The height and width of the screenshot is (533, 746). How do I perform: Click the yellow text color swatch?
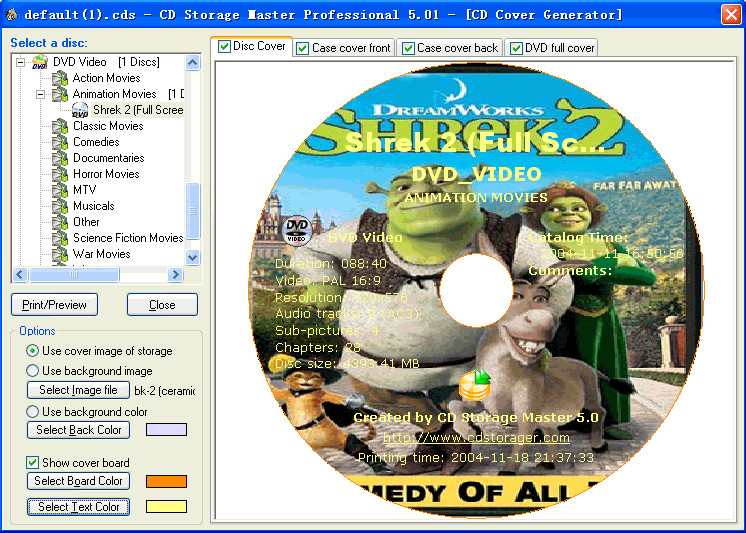166,507
